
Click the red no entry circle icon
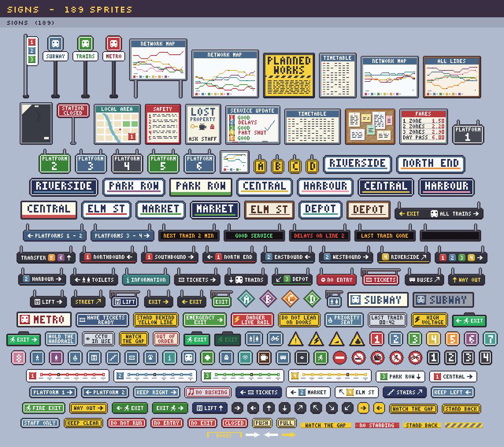tap(339, 358)
